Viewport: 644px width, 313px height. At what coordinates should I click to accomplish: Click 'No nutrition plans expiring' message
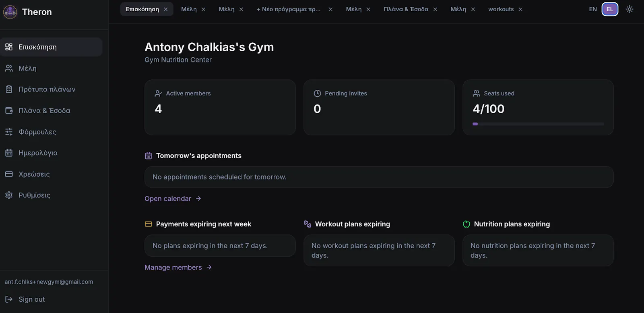click(533, 251)
